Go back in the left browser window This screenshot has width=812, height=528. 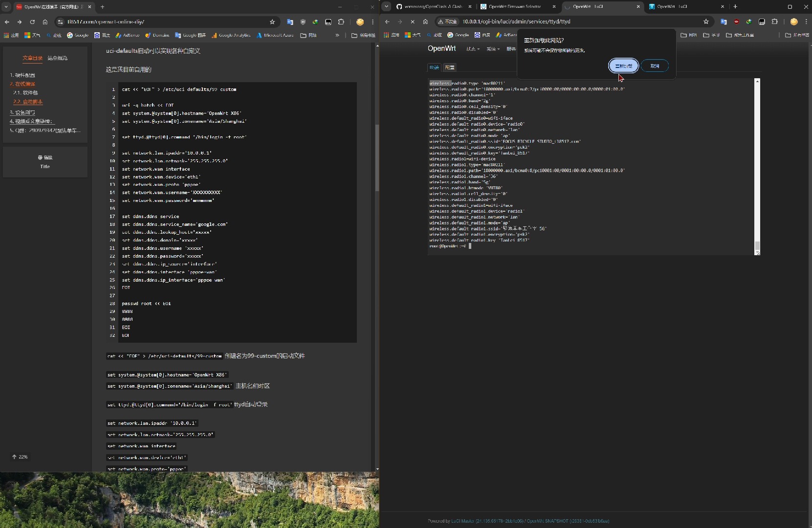[7, 22]
